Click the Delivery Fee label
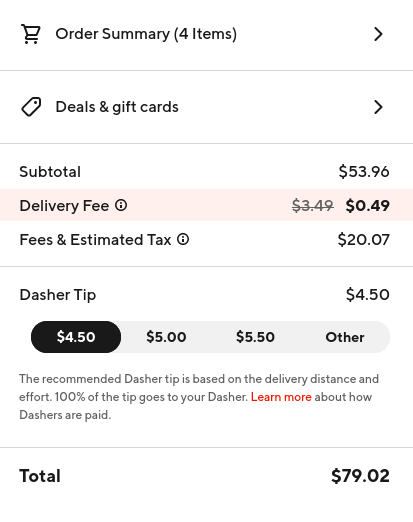The height and width of the screenshot is (522, 413). click(64, 206)
